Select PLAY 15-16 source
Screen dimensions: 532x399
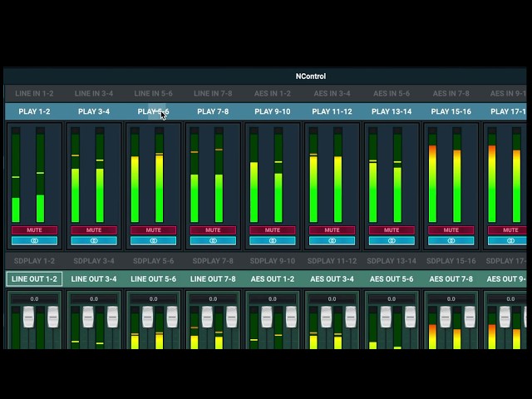tap(451, 111)
